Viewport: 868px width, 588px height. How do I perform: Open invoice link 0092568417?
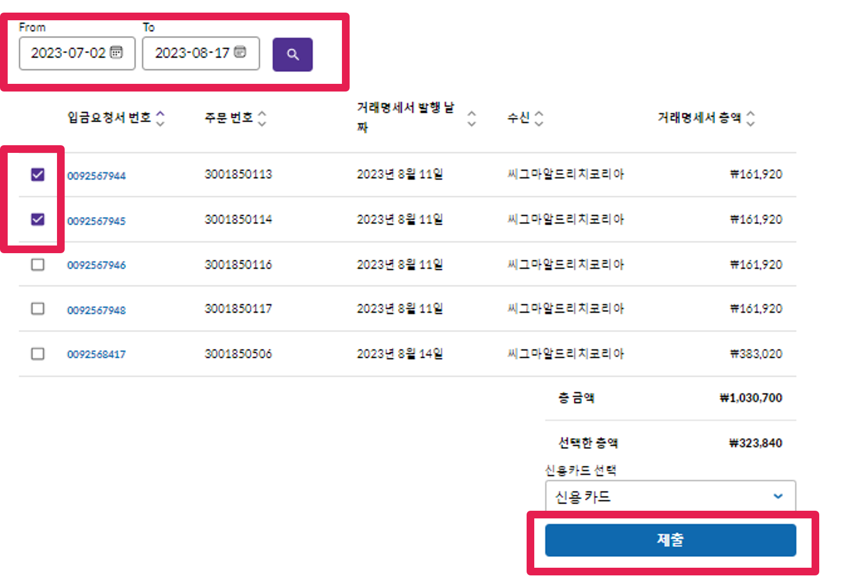[96, 355]
